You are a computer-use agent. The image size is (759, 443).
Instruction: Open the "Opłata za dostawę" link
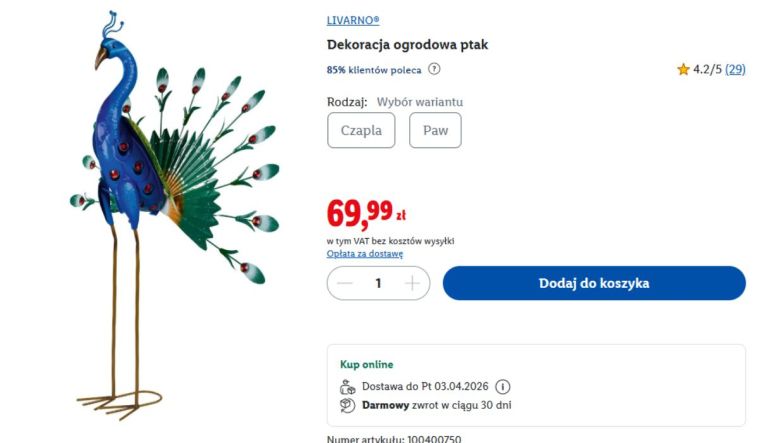[x=365, y=254]
